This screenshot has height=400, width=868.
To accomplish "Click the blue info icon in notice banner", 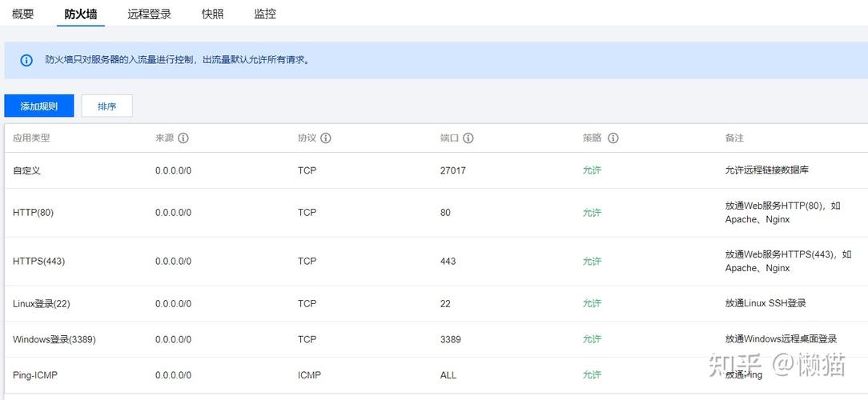I will click(x=26, y=60).
